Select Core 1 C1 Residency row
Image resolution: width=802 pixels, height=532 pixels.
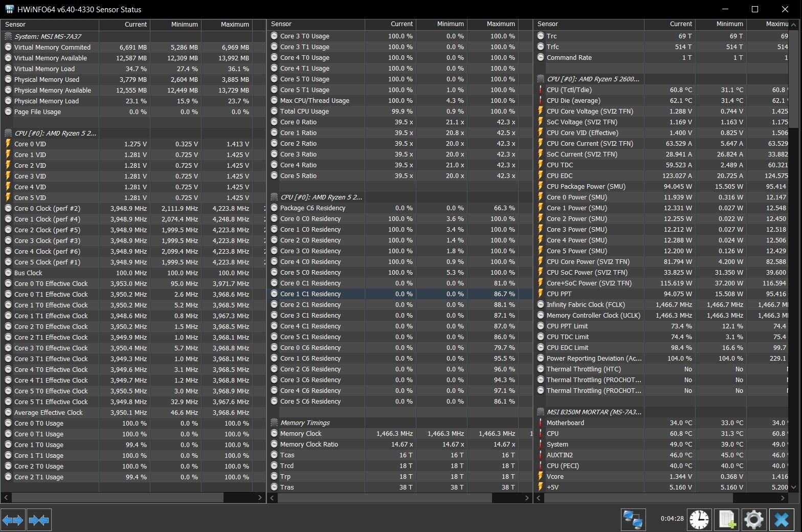(x=400, y=294)
